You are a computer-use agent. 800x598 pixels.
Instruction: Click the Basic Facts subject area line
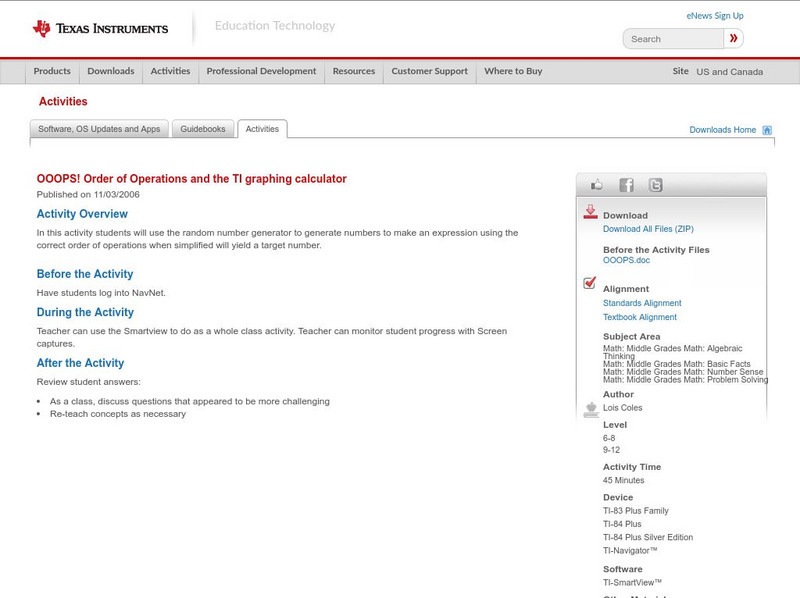coord(677,364)
